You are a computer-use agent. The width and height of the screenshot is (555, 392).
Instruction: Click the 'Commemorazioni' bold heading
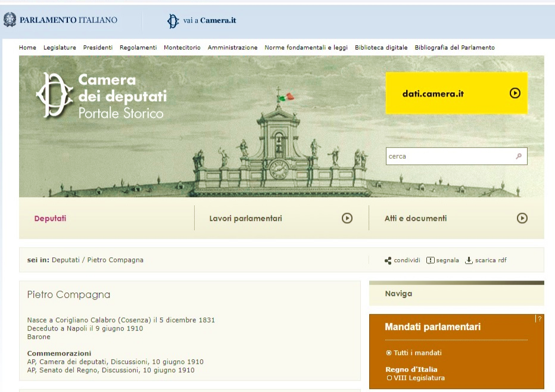59,353
